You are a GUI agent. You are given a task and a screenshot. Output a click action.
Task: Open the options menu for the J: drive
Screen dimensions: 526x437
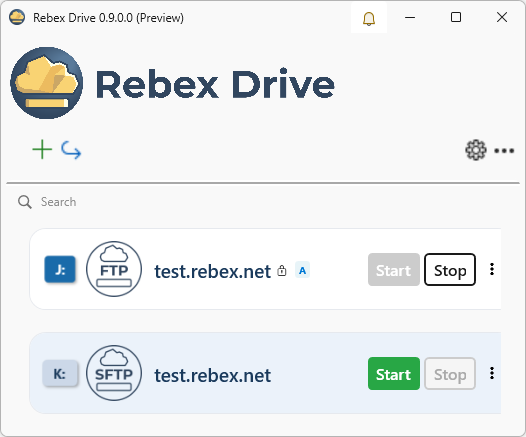(492, 269)
